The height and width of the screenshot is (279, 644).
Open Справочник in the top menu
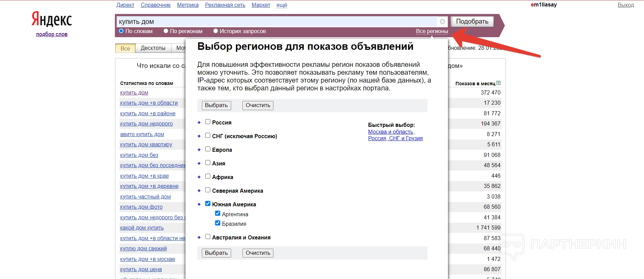coord(155,5)
